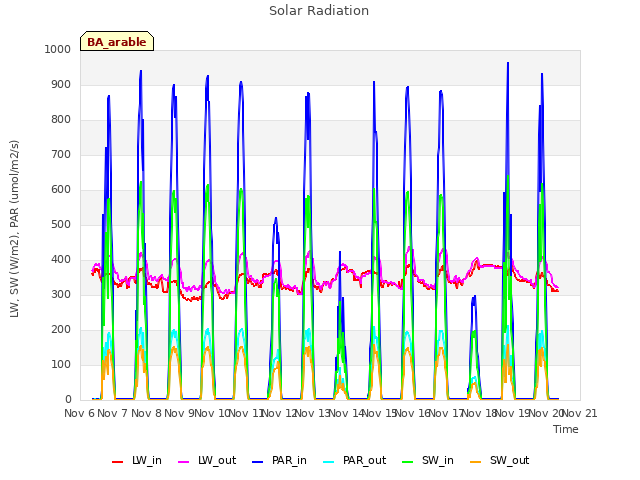Click the PAR_out legend label

click(364, 461)
